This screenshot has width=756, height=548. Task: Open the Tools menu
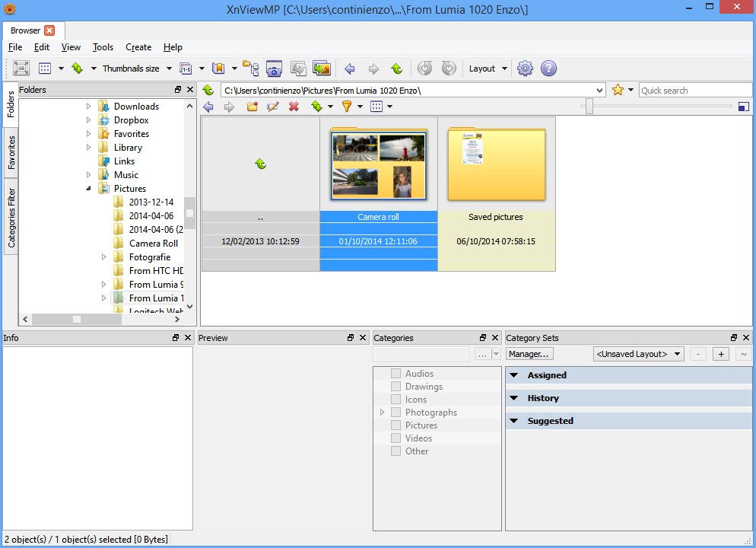pyautogui.click(x=103, y=47)
